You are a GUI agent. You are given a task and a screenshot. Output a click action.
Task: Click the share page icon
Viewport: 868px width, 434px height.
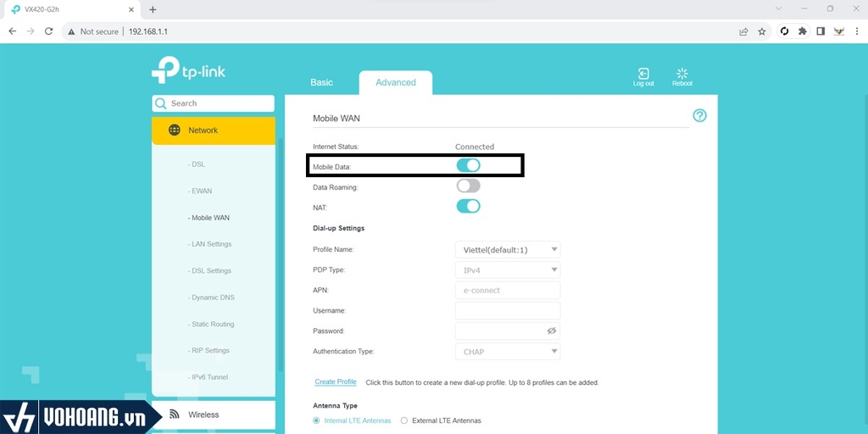point(743,31)
